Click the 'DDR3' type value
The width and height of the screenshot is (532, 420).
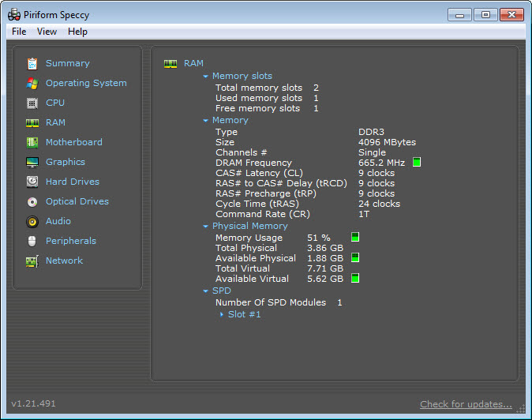pyautogui.click(x=371, y=132)
